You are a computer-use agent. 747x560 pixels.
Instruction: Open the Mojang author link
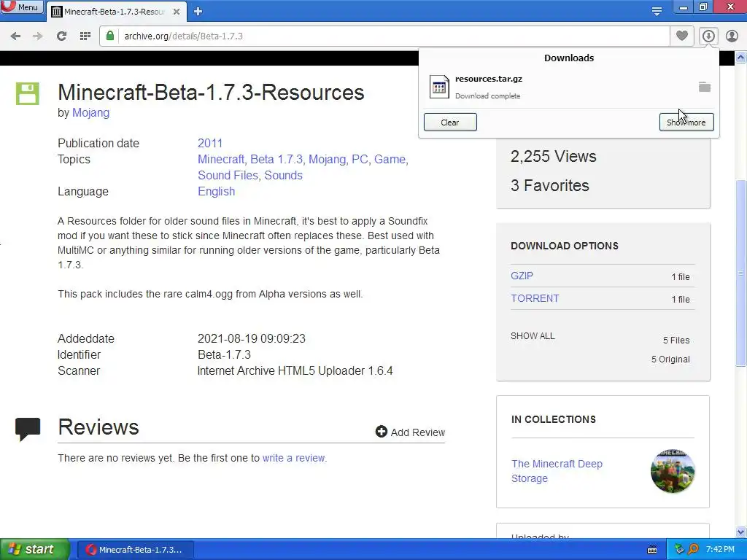pos(91,113)
